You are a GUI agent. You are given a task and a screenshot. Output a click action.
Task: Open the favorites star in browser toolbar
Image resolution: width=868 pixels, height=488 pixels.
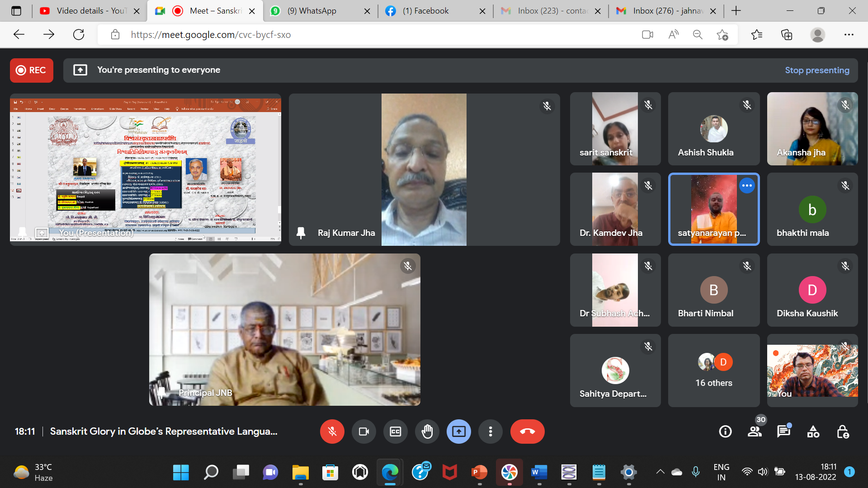point(756,35)
